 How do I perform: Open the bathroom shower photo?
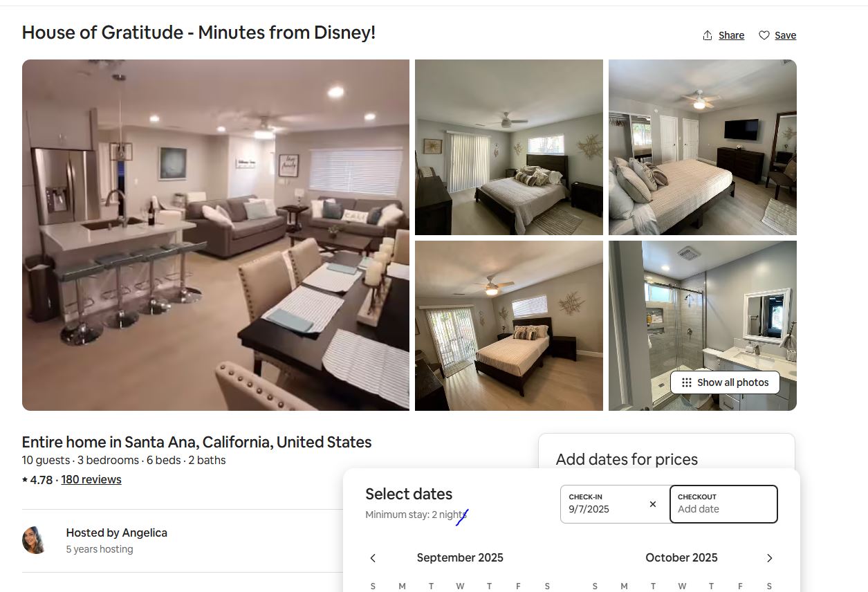click(x=703, y=326)
